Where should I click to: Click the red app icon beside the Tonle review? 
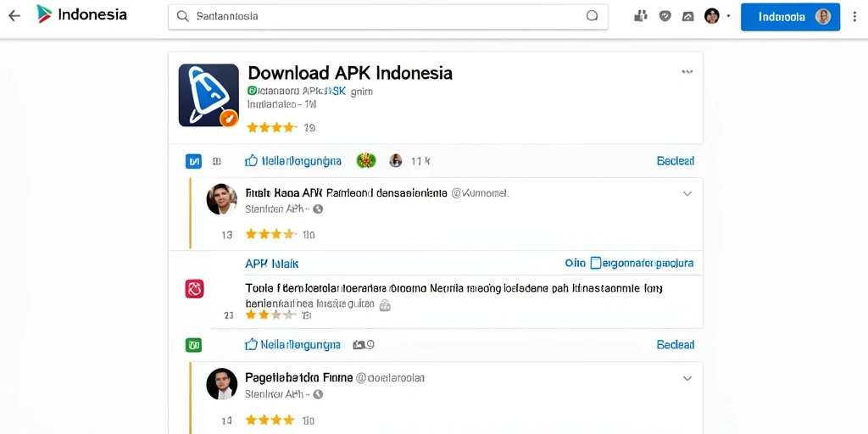[x=194, y=289]
